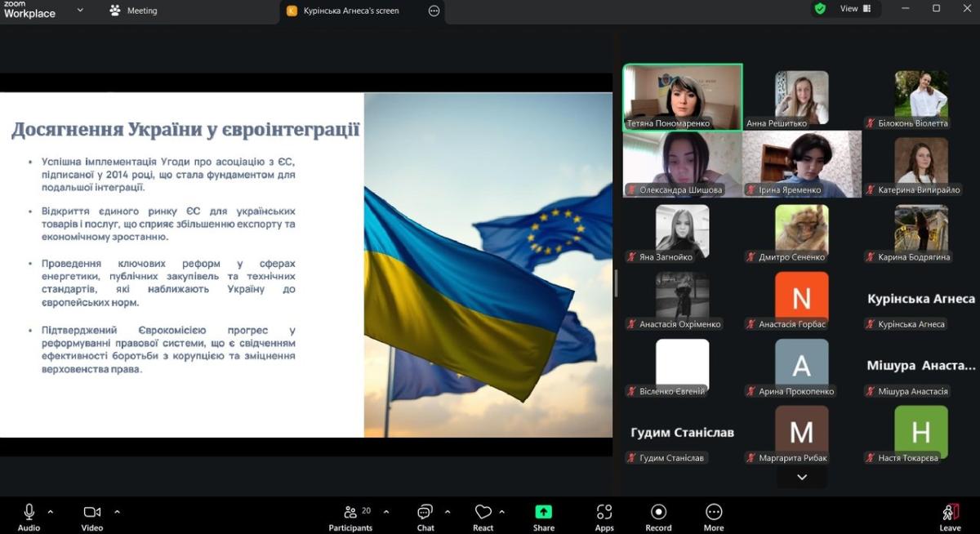Change layout using the View button
The image size is (980, 534).
click(855, 9)
